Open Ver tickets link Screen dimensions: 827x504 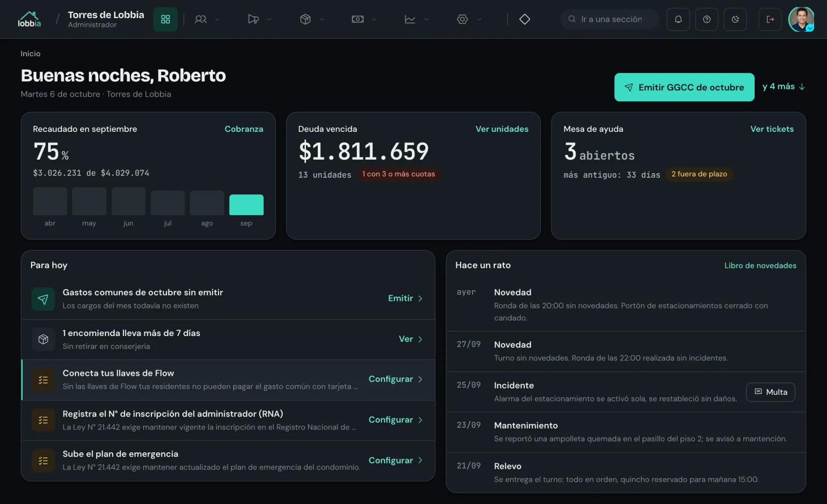772,129
